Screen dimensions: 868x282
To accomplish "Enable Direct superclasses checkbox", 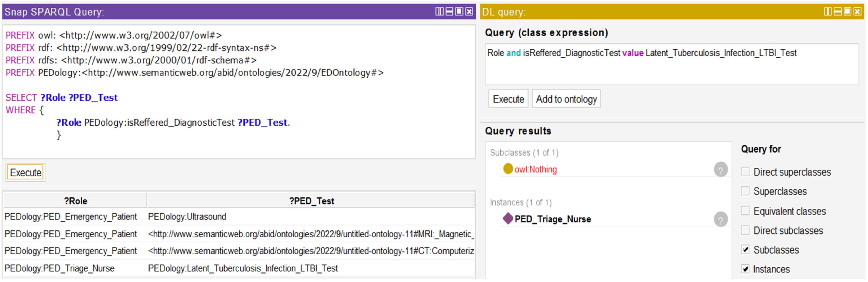I will click(745, 172).
